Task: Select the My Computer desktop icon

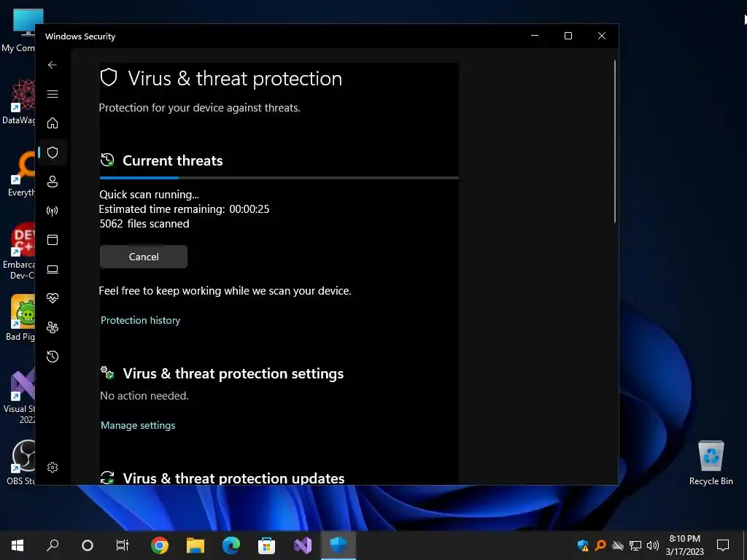Action: (x=19, y=30)
